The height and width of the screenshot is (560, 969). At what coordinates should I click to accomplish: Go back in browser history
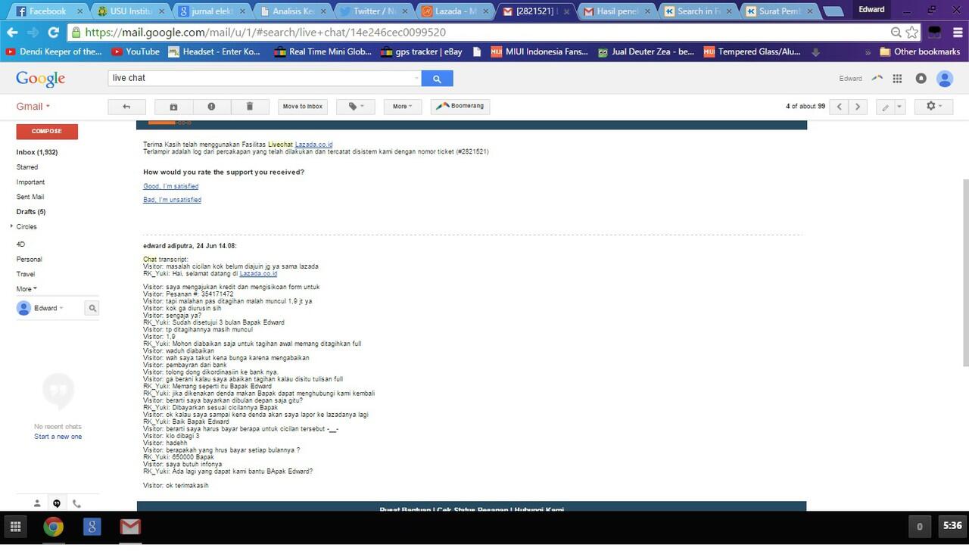point(12,33)
